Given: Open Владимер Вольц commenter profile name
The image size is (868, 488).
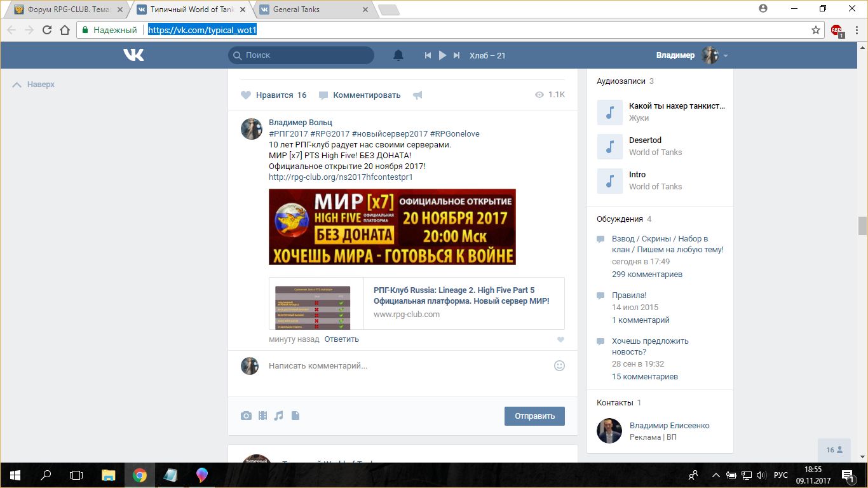Looking at the screenshot, I should click(x=301, y=122).
